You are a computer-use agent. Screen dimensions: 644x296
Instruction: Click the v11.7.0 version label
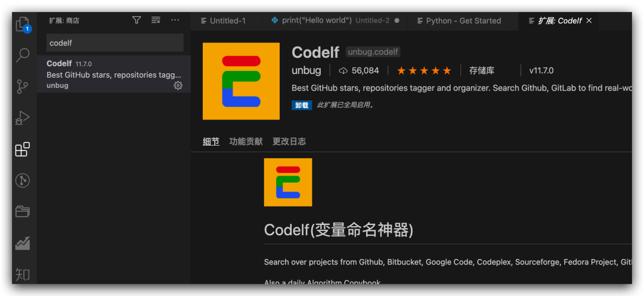[541, 70]
